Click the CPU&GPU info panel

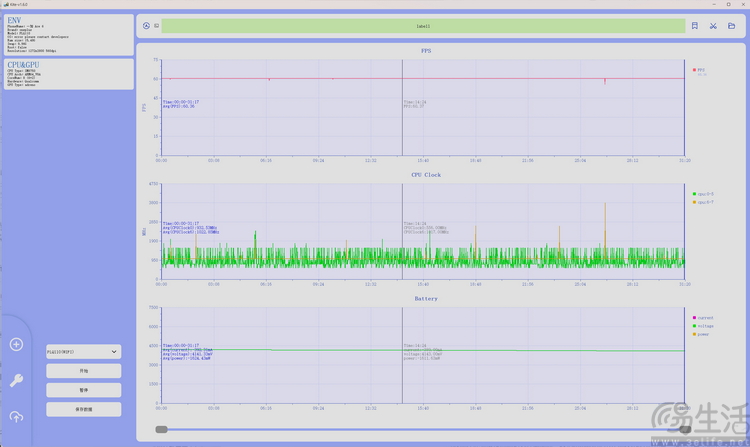click(x=68, y=74)
